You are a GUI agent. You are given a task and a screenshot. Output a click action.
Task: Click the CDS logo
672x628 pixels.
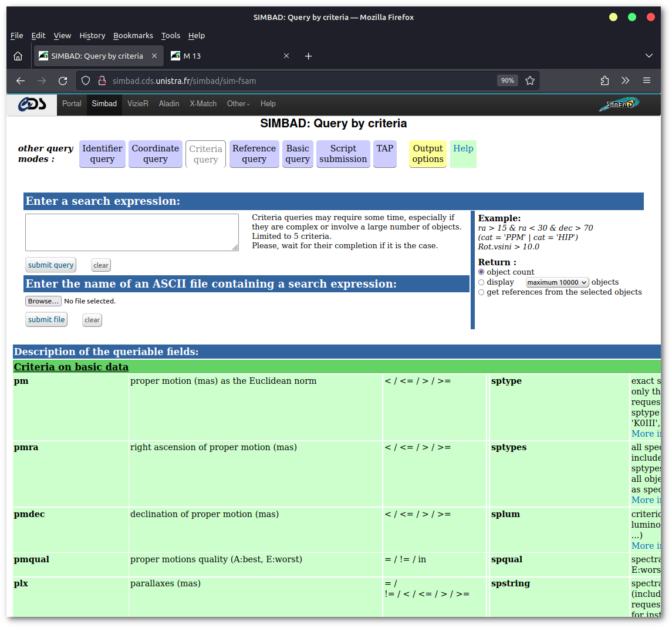pos(32,104)
